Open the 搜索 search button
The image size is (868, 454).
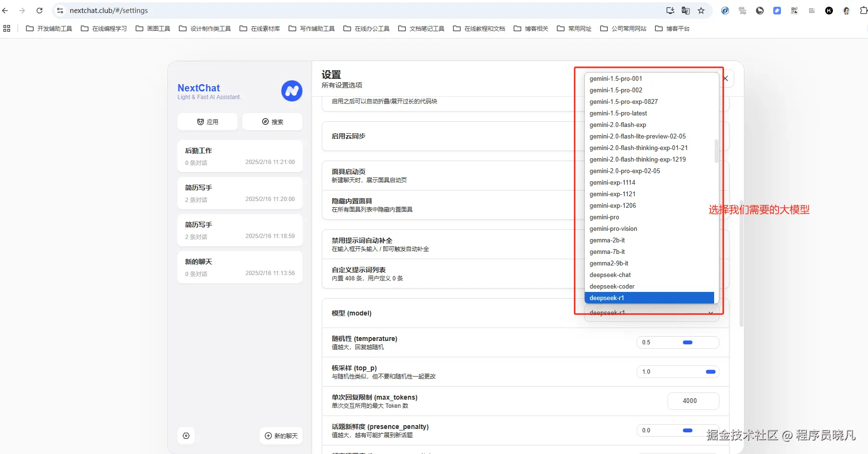[x=272, y=122]
